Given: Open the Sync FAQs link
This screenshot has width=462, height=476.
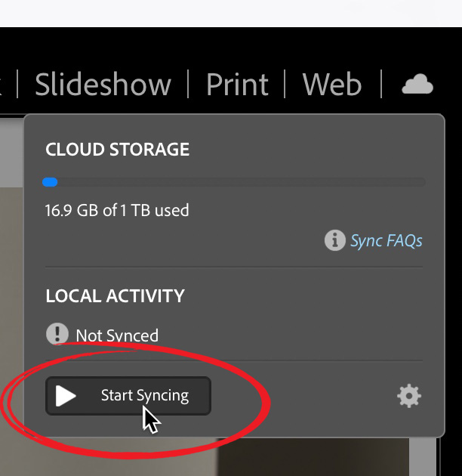Looking at the screenshot, I should (x=387, y=241).
